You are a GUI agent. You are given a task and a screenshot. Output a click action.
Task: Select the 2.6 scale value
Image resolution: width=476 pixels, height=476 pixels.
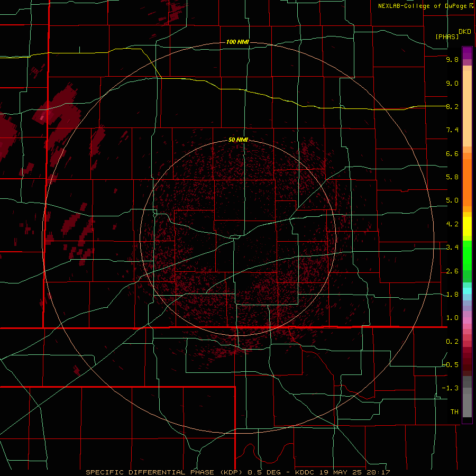[x=452, y=271]
